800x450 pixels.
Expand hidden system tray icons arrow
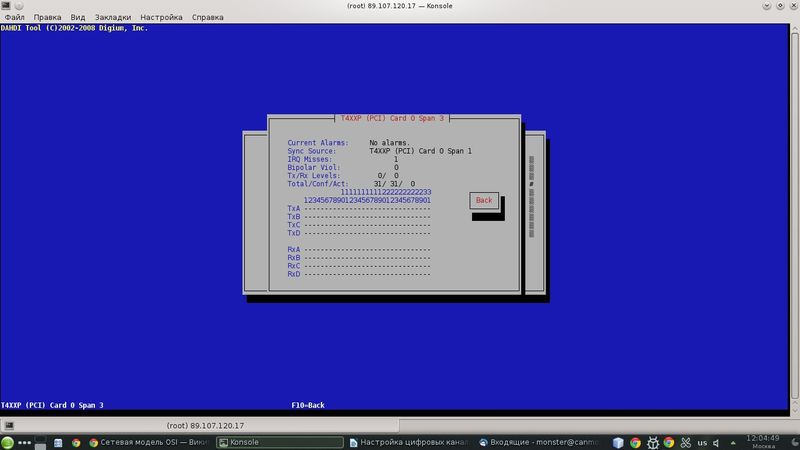pyautogui.click(x=732, y=442)
